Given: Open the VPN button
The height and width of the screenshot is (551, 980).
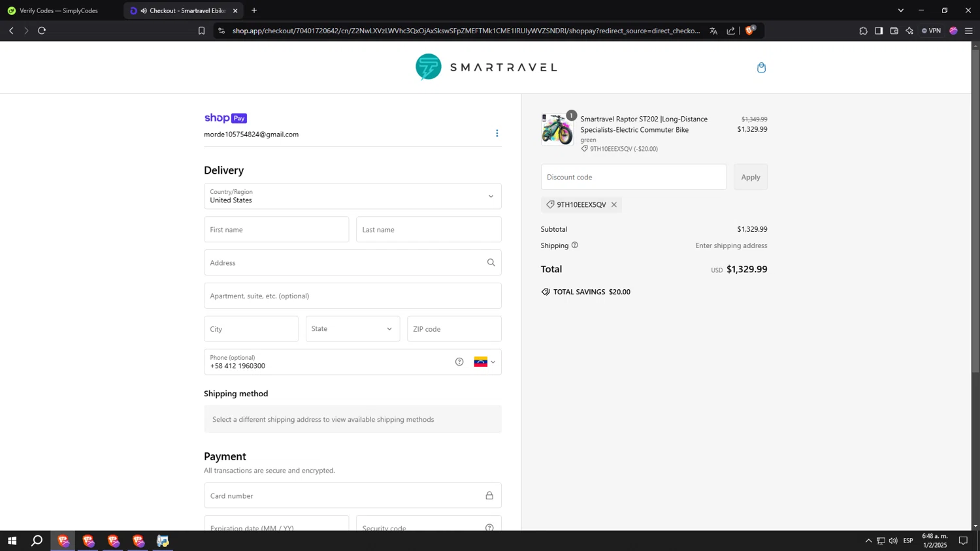Looking at the screenshot, I should (x=931, y=31).
